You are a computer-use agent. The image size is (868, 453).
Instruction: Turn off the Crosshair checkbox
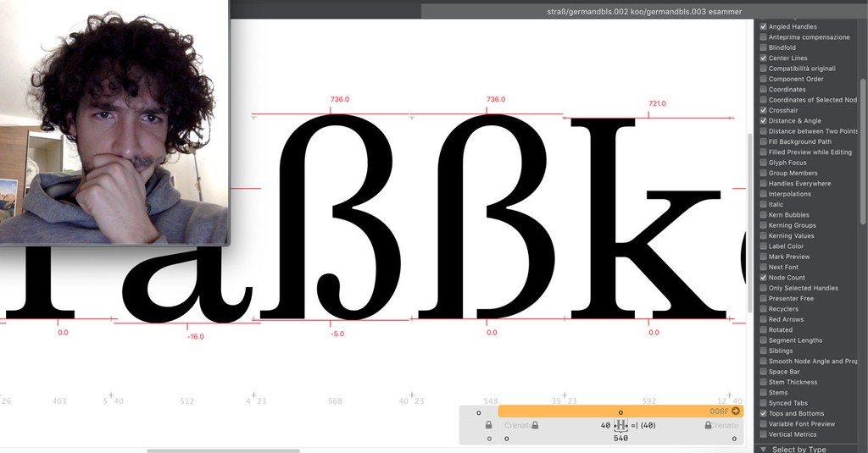pos(764,110)
